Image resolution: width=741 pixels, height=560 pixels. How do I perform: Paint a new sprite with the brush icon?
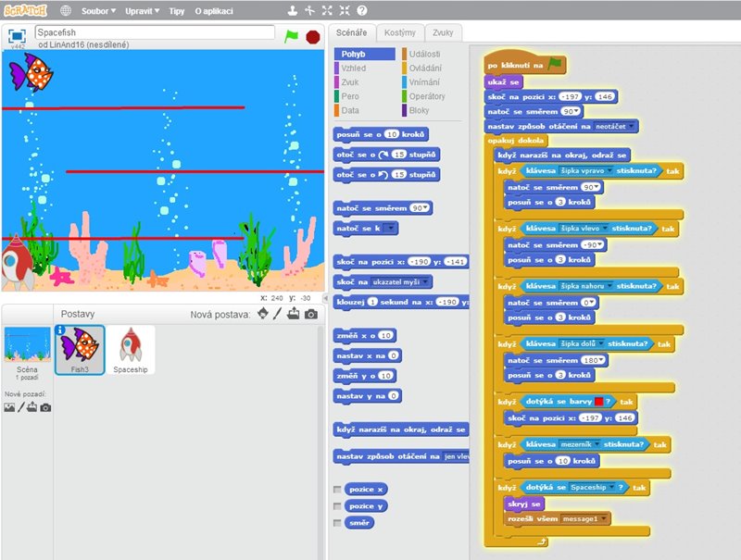[278, 314]
